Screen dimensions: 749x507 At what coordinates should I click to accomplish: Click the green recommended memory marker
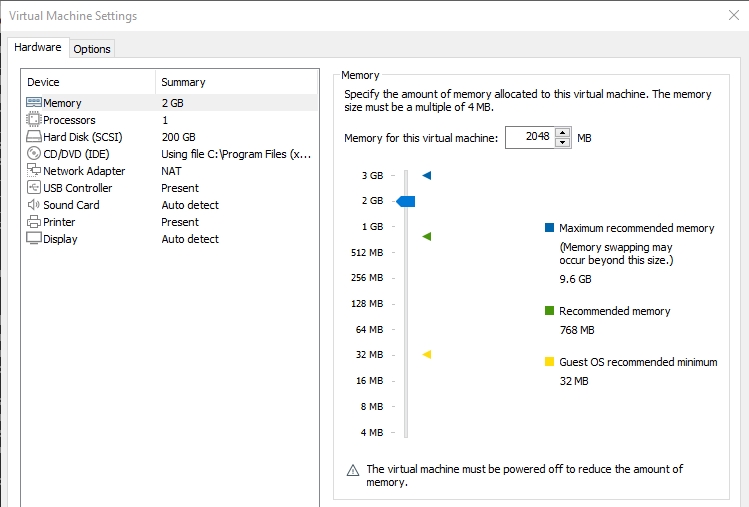pos(427,237)
